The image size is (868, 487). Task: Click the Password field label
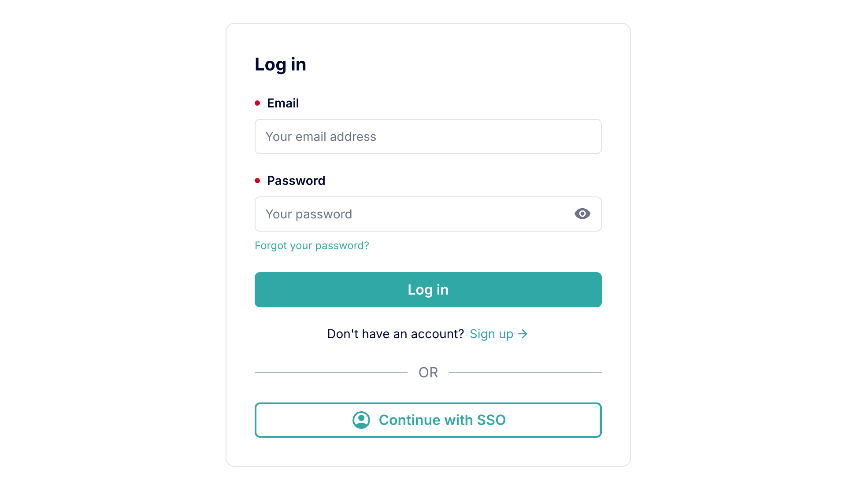click(296, 180)
